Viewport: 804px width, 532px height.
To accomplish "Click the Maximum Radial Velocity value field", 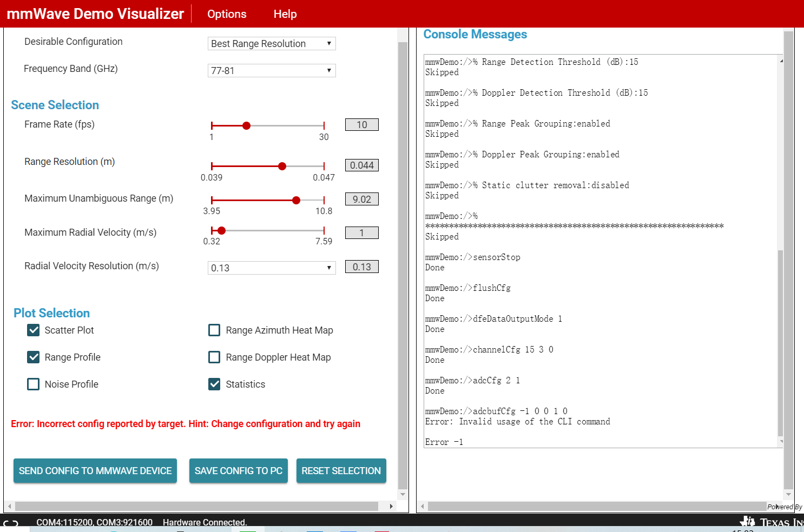I will click(362, 233).
